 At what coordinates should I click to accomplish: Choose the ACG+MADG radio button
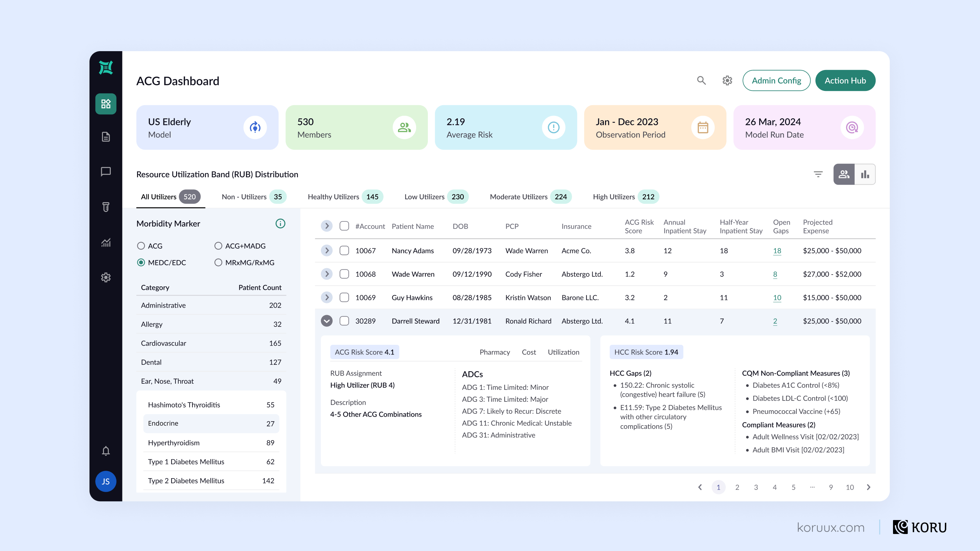(218, 245)
